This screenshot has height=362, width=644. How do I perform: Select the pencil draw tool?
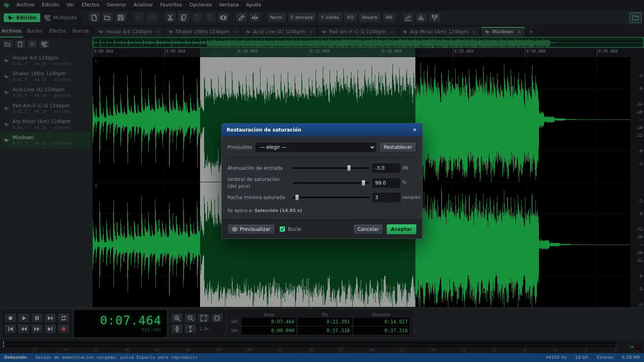[x=241, y=18]
